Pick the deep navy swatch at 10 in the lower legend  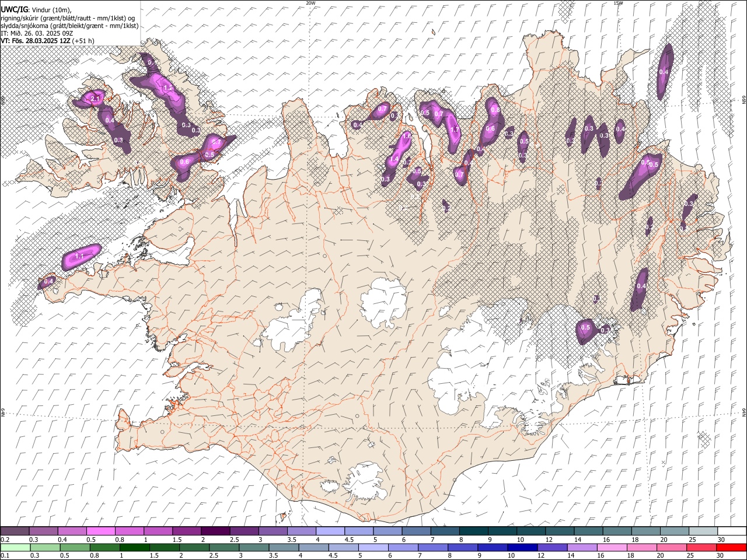522,547
